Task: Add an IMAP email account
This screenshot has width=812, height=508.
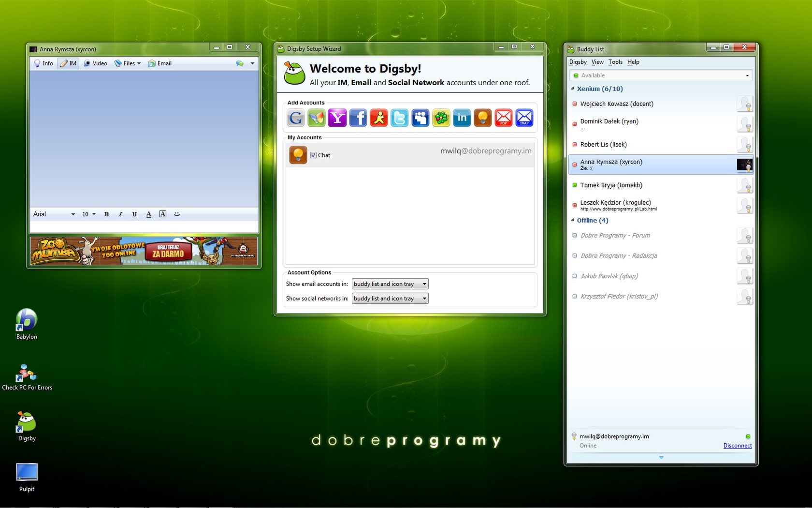Action: coord(524,118)
